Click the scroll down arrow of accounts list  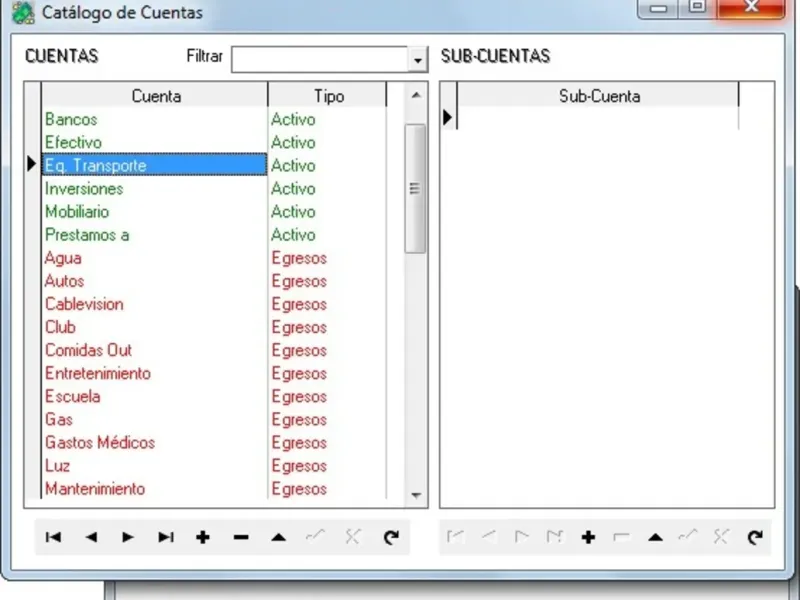[416, 495]
